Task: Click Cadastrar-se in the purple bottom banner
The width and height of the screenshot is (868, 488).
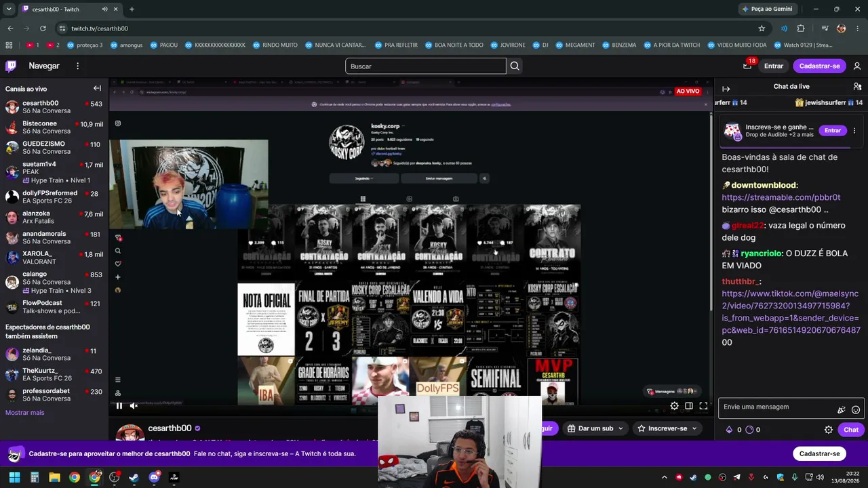Action: tap(819, 453)
